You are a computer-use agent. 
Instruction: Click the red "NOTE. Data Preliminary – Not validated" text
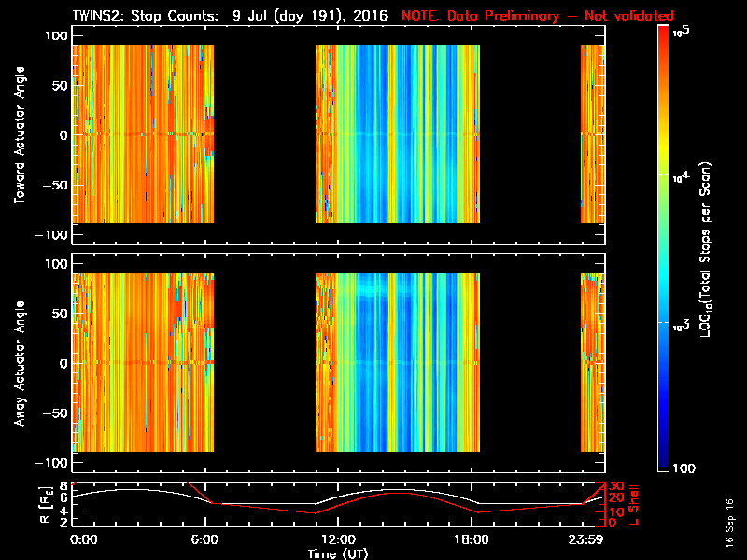538,15
